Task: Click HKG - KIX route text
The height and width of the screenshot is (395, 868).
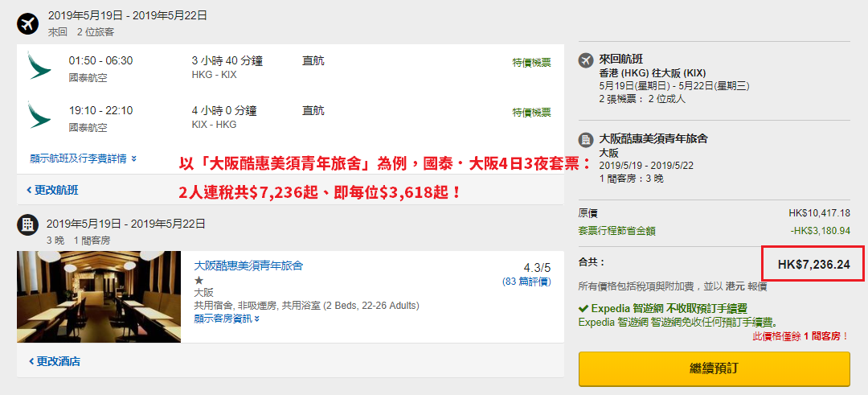Action: [x=215, y=75]
